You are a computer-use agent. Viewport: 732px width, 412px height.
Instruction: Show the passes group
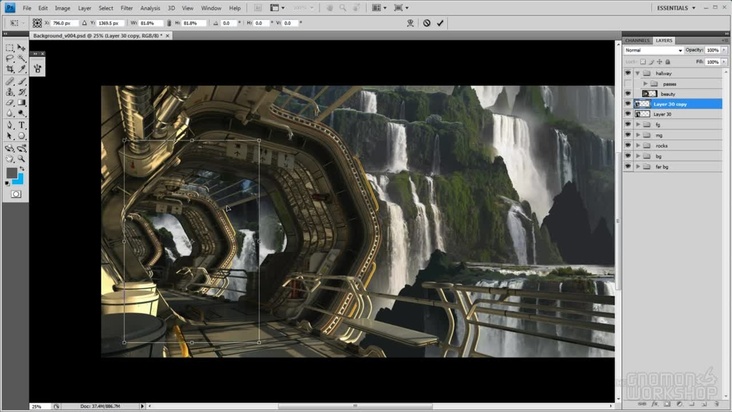pyautogui.click(x=628, y=84)
